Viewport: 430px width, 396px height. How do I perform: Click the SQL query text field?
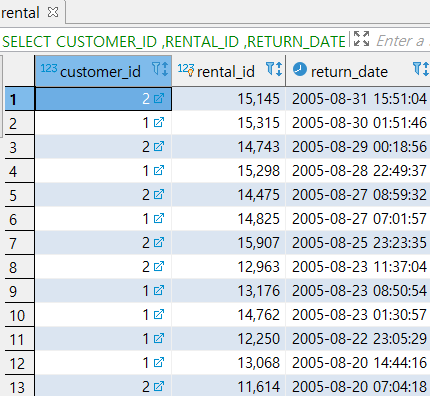173,41
